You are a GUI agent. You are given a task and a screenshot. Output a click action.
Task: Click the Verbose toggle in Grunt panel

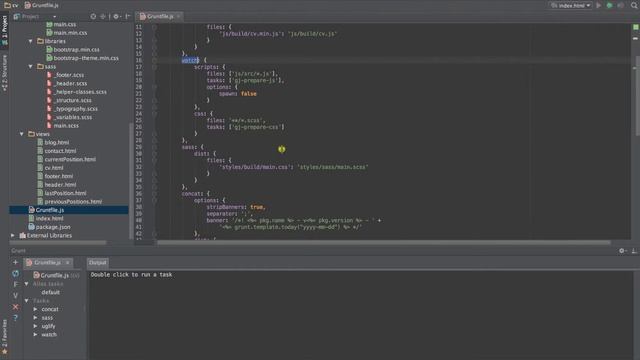coord(16,296)
